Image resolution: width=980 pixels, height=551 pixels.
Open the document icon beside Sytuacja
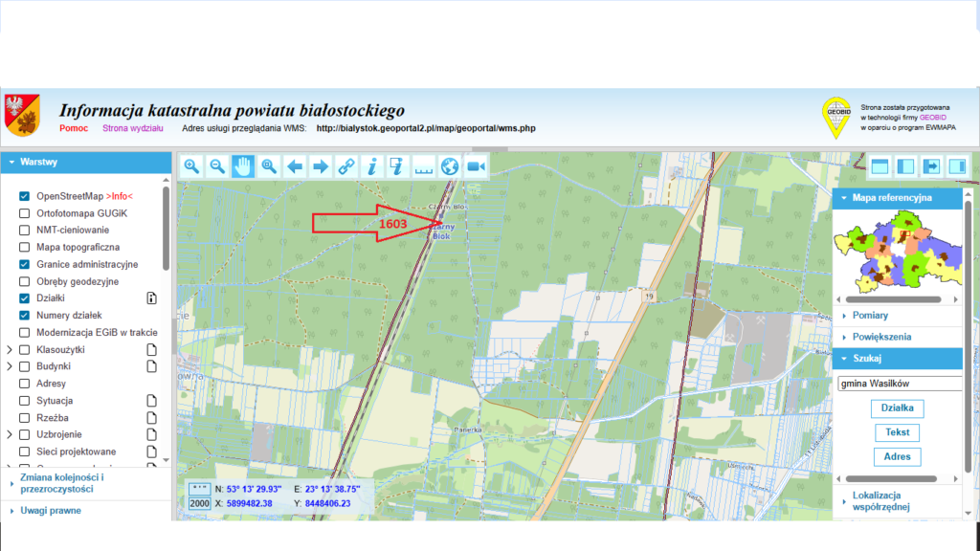[151, 401]
